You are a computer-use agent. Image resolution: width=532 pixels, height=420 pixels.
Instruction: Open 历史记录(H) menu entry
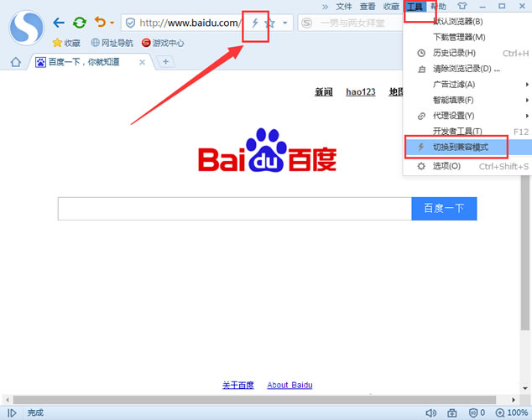[x=467, y=53]
